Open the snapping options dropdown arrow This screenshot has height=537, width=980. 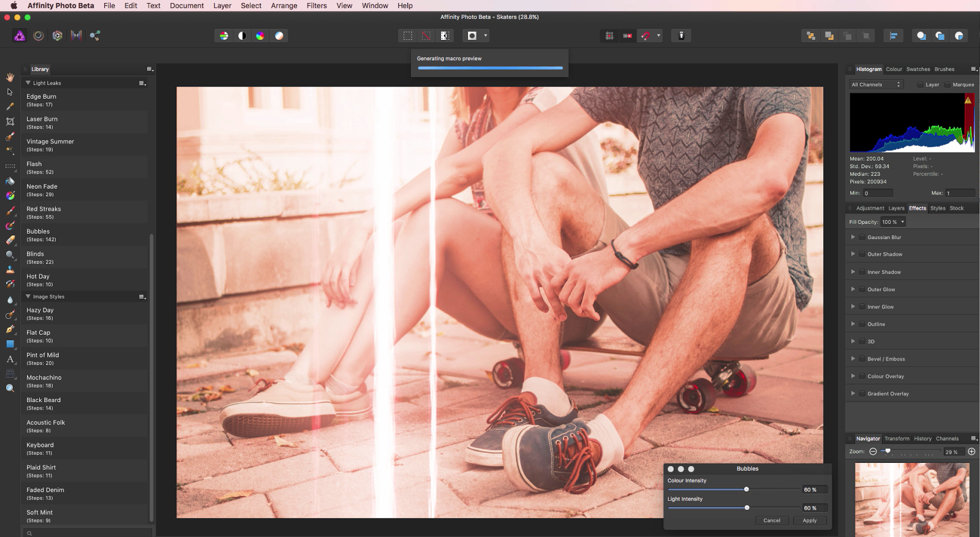click(658, 36)
